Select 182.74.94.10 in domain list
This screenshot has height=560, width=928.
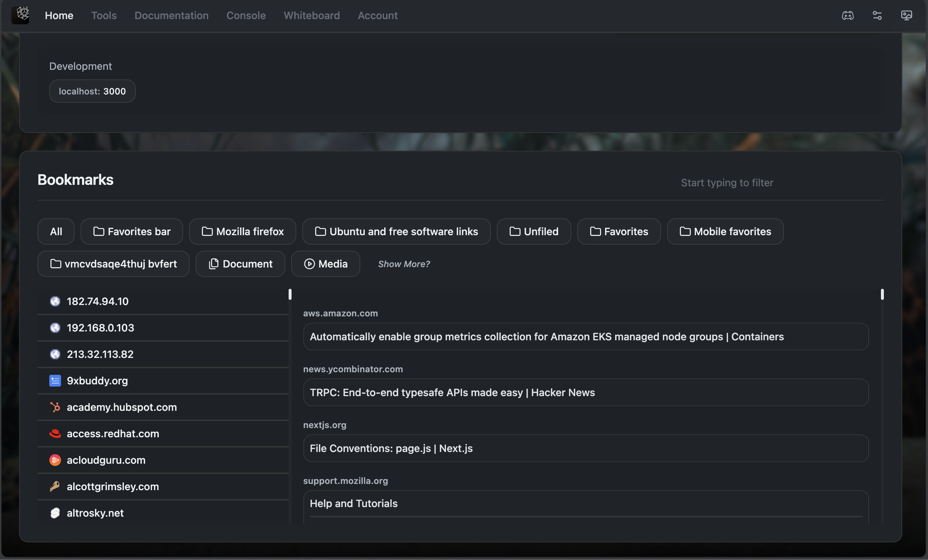click(x=163, y=301)
